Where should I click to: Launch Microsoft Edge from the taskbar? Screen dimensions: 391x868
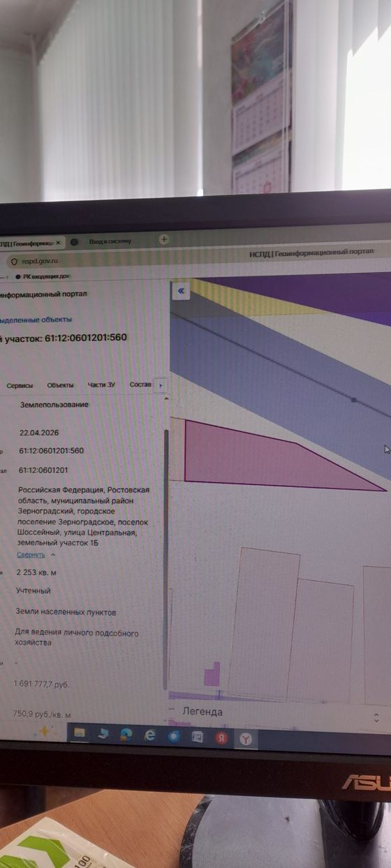126,734
